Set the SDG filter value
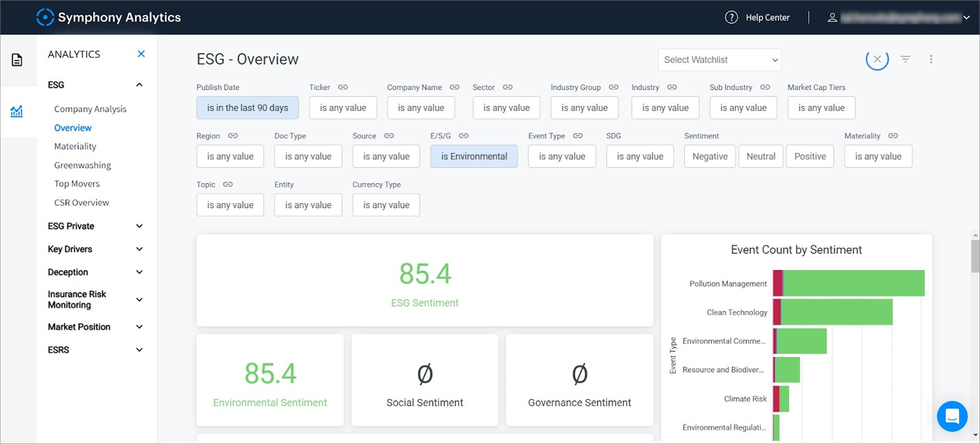Screen dimensions: 980x444 point(640,156)
